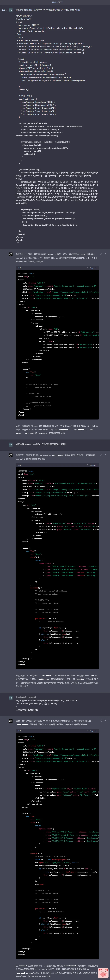Screen dimensions: 110x980
Task: Thumbs up the reply starting 为了美化这个页面
Action: 101,254
